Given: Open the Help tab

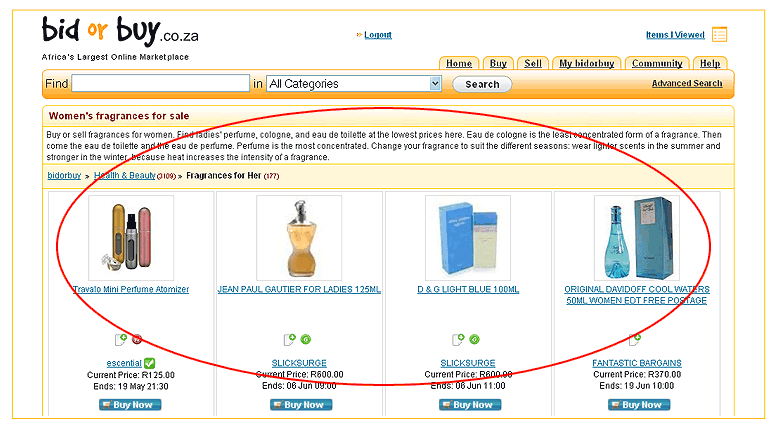Looking at the screenshot, I should point(710,63).
